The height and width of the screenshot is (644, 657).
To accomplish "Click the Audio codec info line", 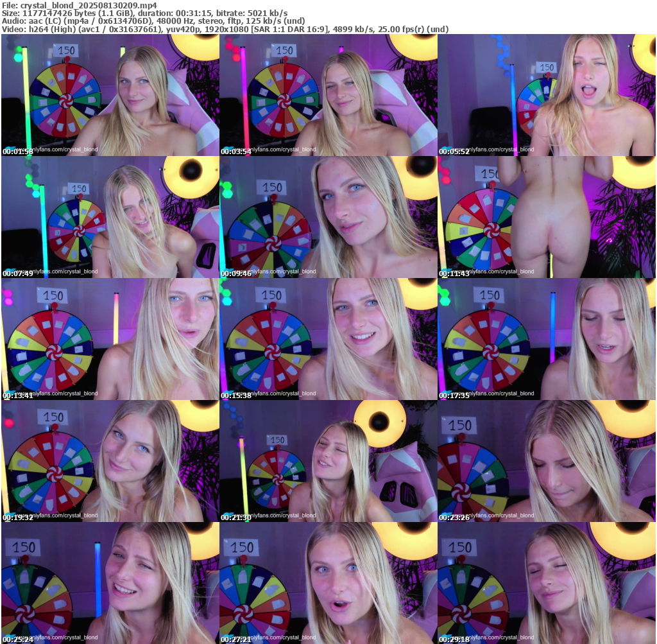I will click(x=153, y=21).
